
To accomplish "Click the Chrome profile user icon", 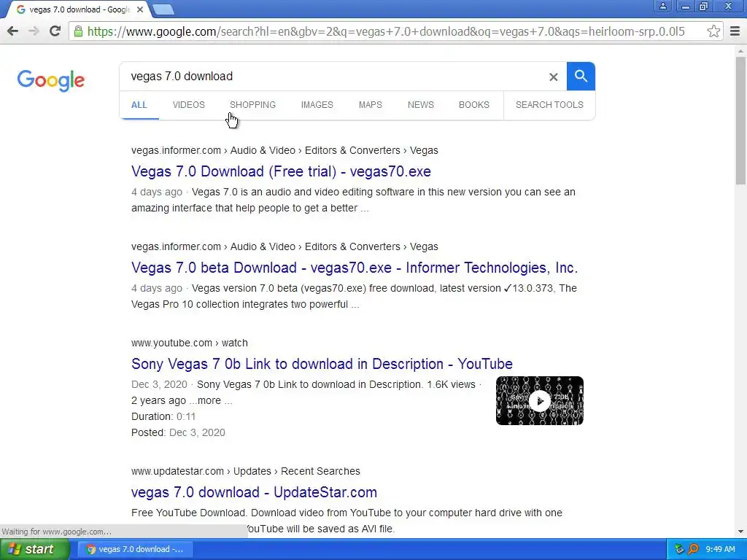I will [662, 6].
